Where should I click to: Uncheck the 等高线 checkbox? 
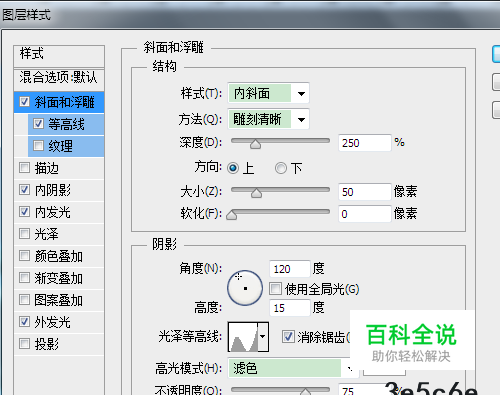tap(38, 124)
